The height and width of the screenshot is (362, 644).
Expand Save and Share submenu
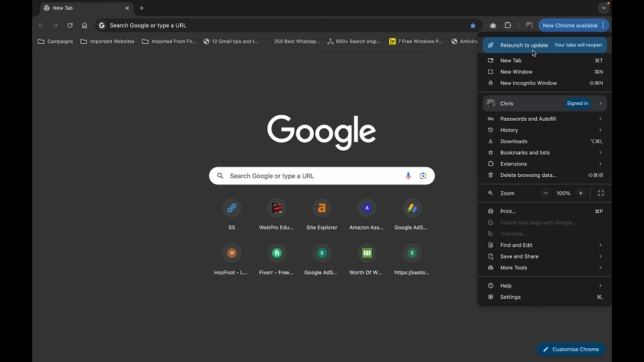tap(545, 256)
